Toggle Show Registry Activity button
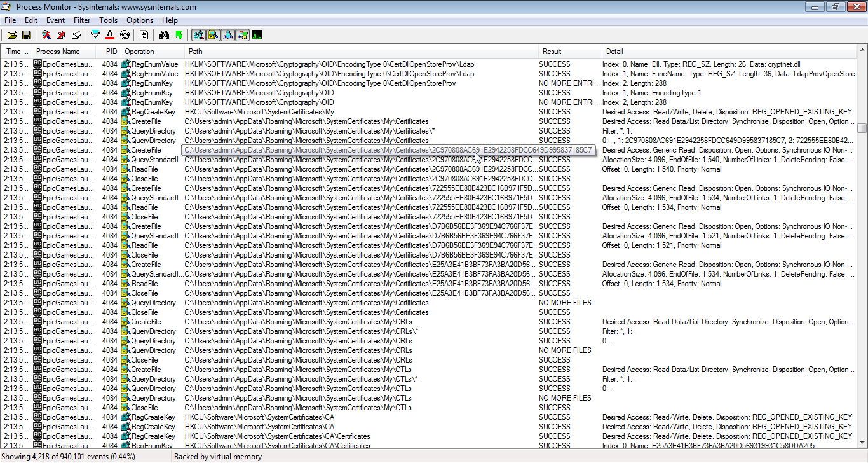This screenshot has width=868, height=463. click(198, 35)
